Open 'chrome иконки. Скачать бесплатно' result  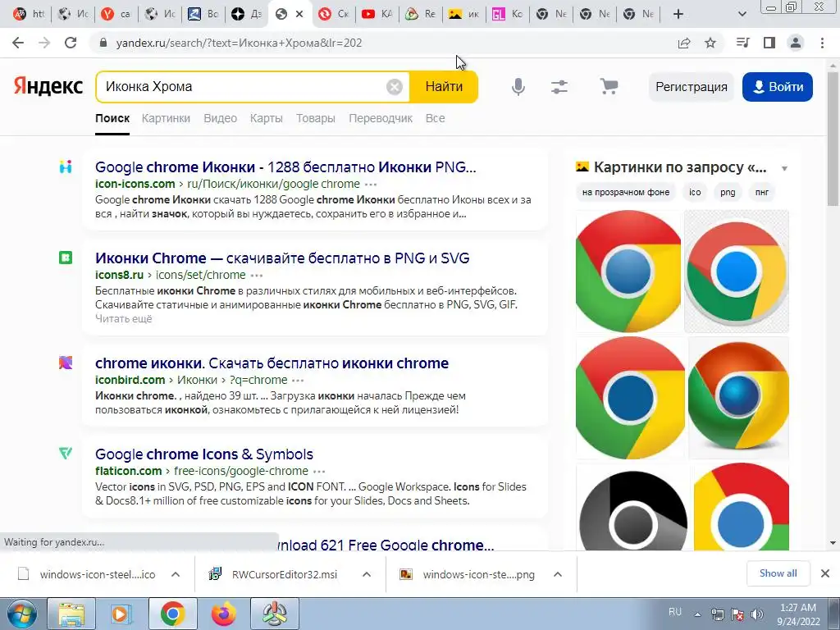[272, 363]
